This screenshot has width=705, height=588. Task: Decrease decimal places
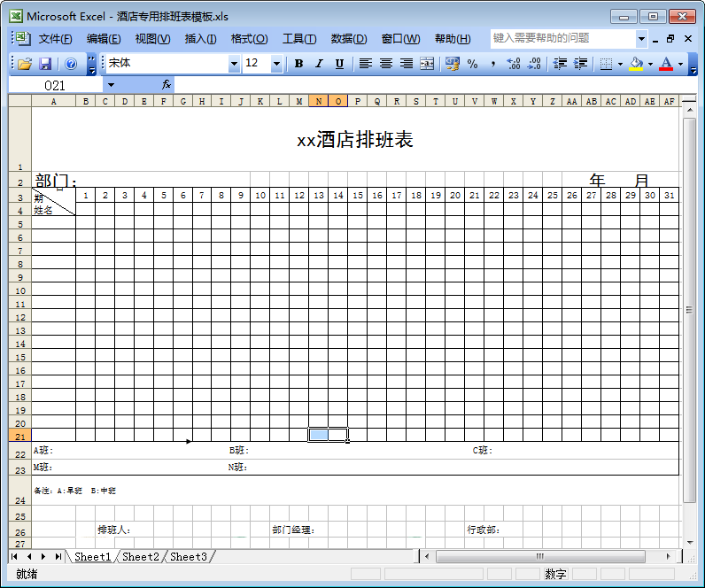pos(534,64)
